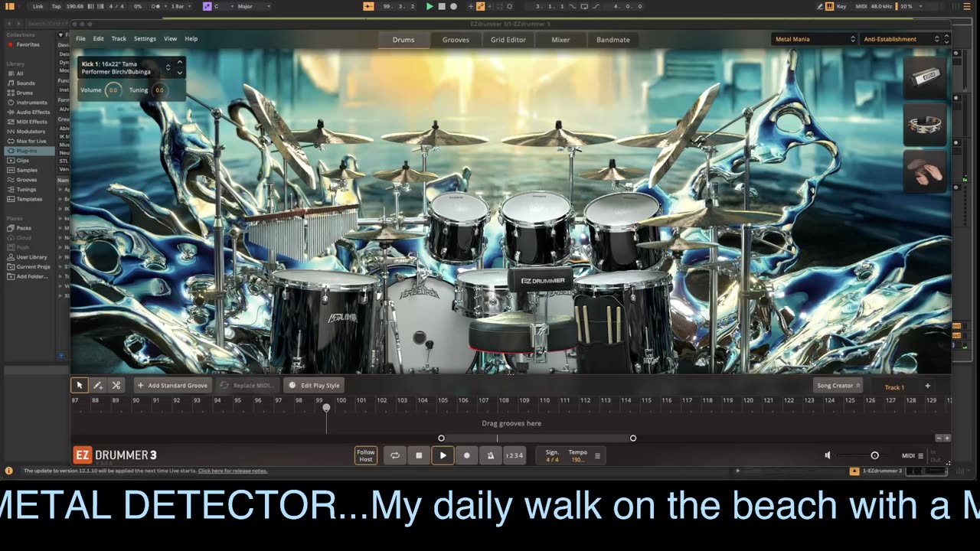Image resolution: width=980 pixels, height=551 pixels.
Task: Open the File menu in EZdrummer
Action: [80, 38]
